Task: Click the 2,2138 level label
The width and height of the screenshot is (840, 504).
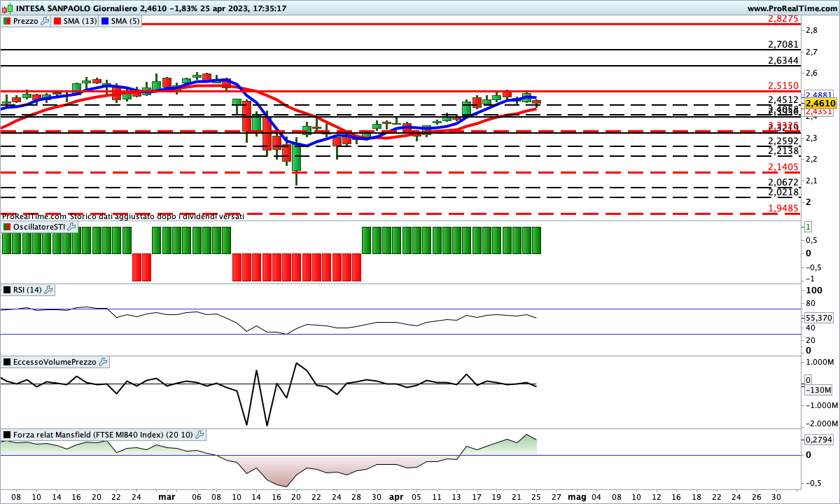Action: 783,150
